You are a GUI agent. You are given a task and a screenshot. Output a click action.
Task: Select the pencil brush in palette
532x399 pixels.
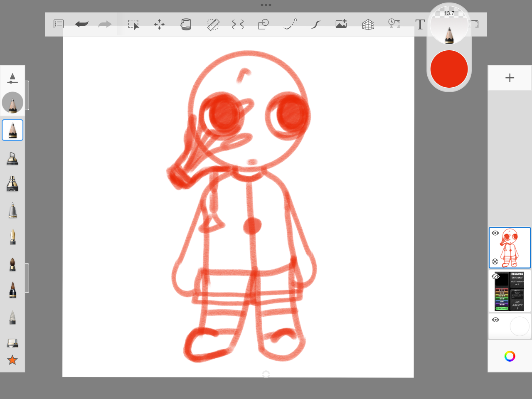[12, 130]
